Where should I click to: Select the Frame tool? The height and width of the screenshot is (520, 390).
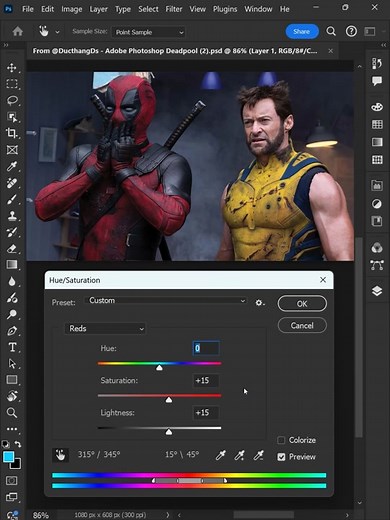click(x=12, y=150)
